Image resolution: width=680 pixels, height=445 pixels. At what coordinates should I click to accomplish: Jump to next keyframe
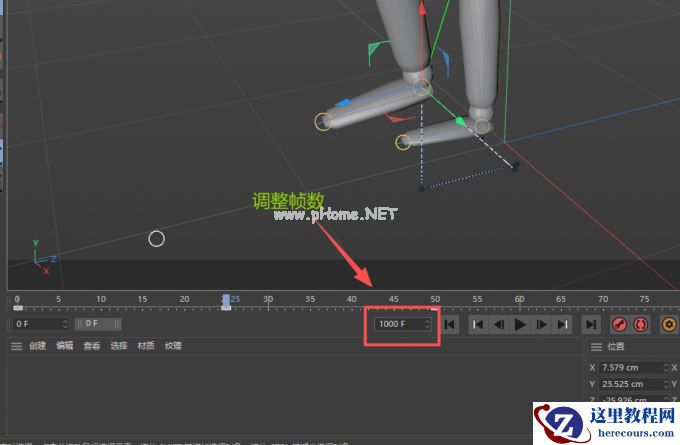click(x=562, y=324)
